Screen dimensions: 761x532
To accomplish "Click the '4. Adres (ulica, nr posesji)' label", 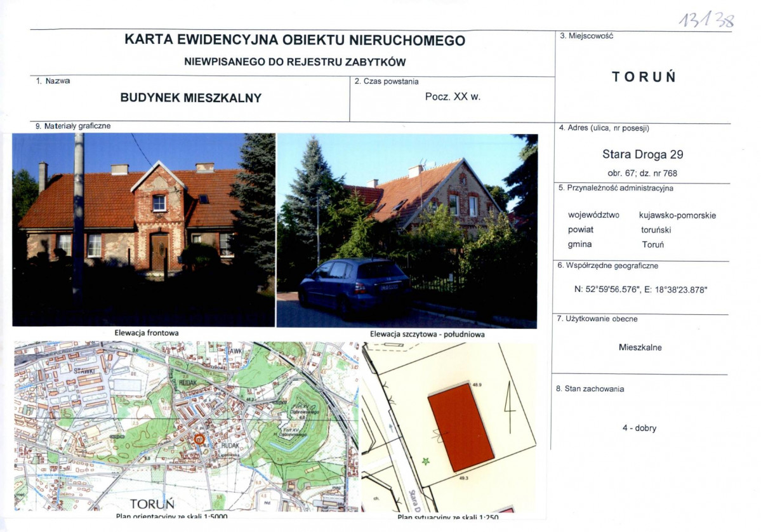I will pyautogui.click(x=604, y=128).
